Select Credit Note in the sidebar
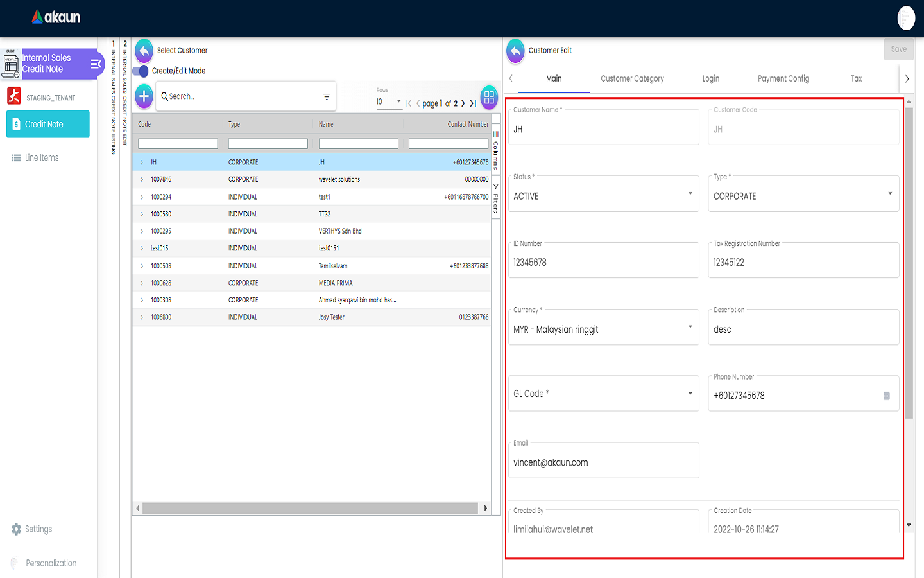The height and width of the screenshot is (578, 924). tap(48, 125)
